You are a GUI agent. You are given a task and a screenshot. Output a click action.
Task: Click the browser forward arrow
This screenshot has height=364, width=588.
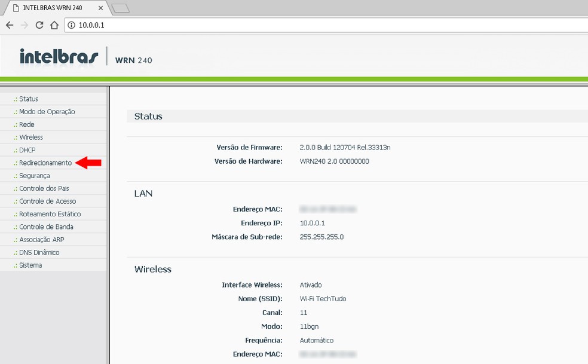[x=24, y=25]
